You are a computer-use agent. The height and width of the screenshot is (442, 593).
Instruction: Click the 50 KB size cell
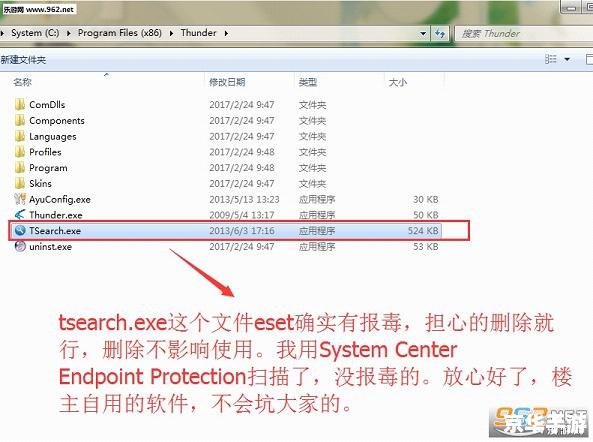tap(426, 215)
